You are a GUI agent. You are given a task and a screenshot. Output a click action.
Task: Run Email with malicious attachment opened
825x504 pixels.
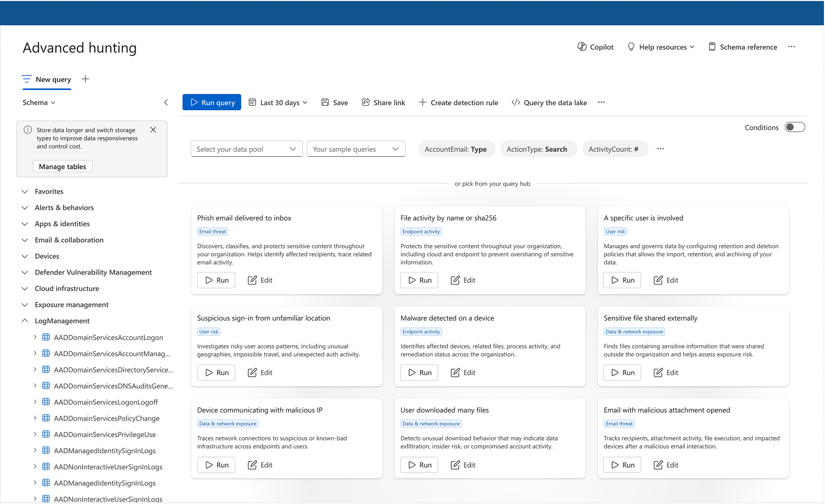[x=623, y=465]
